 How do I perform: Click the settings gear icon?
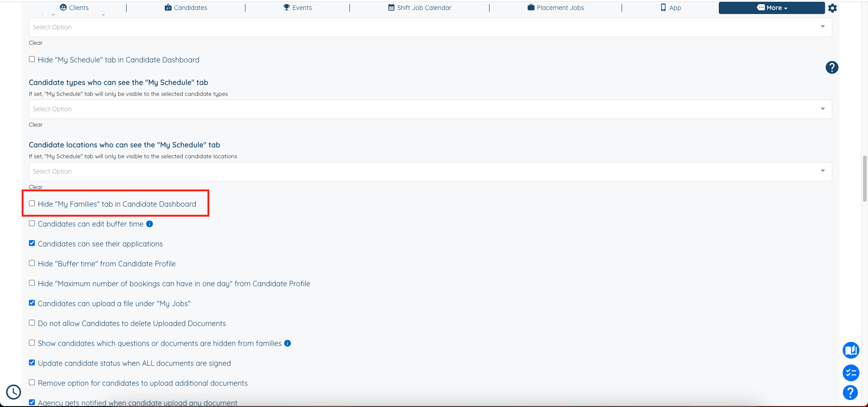[x=832, y=8]
